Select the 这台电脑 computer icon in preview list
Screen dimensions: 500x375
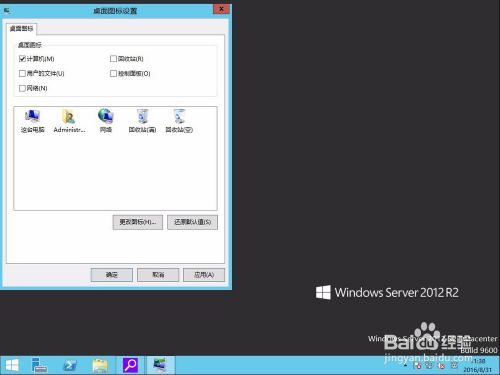(32, 121)
